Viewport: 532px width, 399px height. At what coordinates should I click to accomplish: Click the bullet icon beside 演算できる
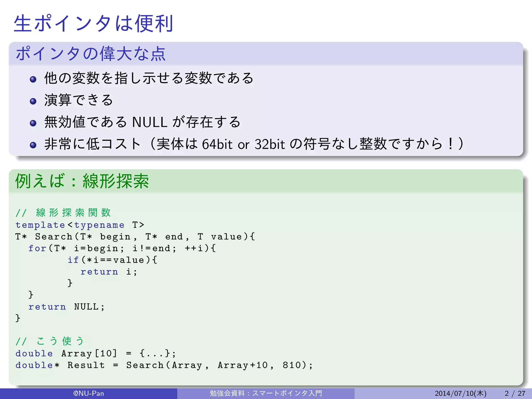33,101
